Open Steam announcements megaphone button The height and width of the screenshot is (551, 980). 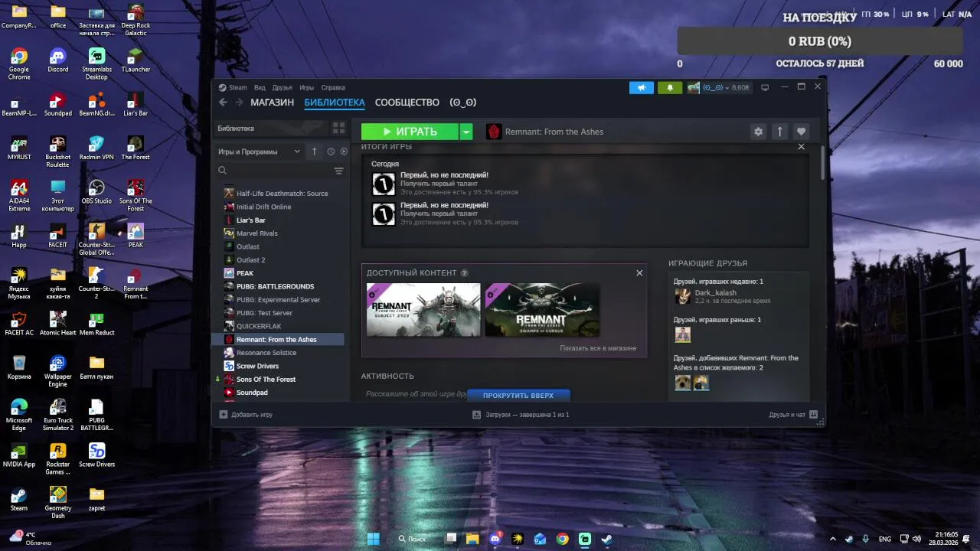(x=642, y=87)
